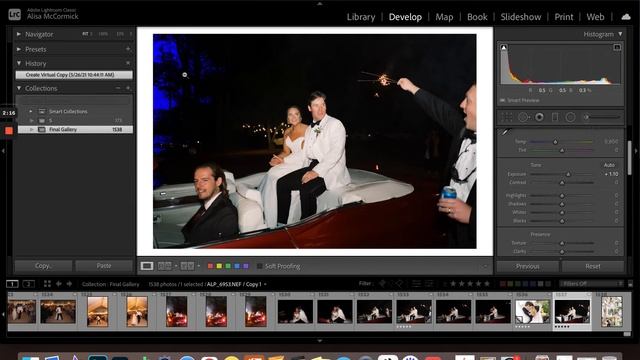The width and height of the screenshot is (640, 360).
Task: Open the Map module
Action: tap(444, 17)
